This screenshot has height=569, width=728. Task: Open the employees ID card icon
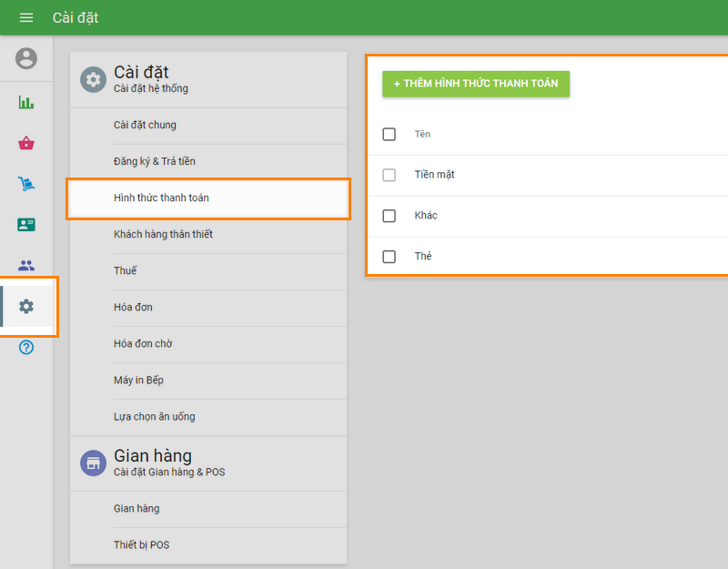coord(26,224)
